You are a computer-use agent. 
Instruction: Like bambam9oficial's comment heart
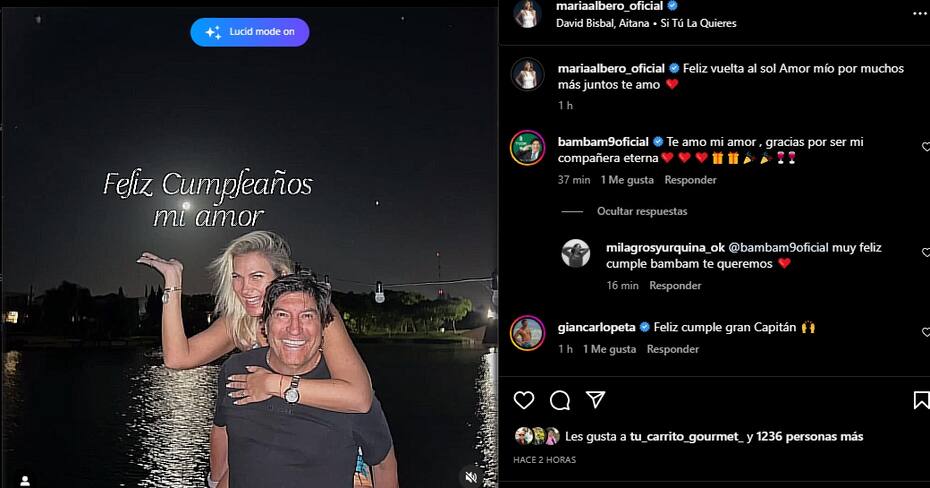pos(926,146)
